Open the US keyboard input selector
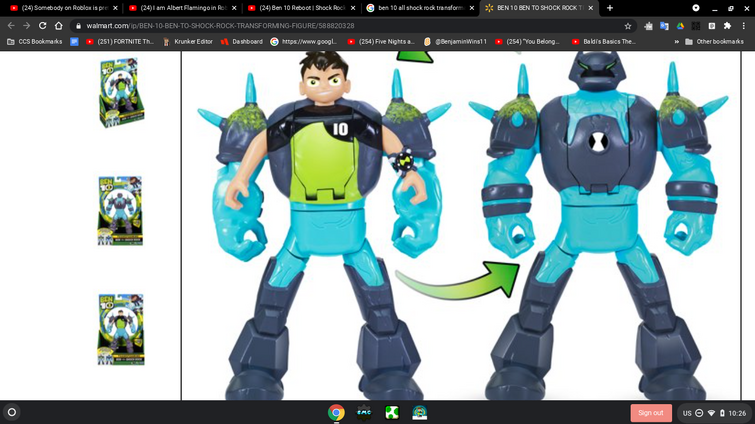Image resolution: width=755 pixels, height=424 pixels. (x=687, y=413)
